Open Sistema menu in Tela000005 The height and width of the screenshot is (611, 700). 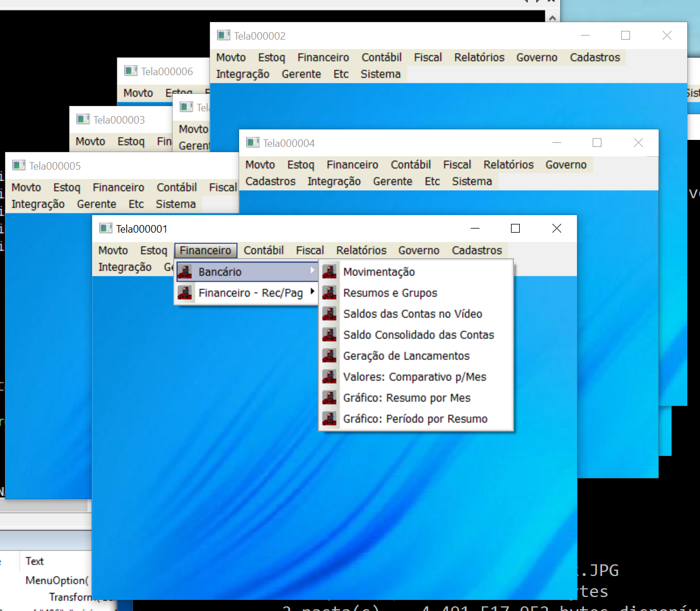176,204
